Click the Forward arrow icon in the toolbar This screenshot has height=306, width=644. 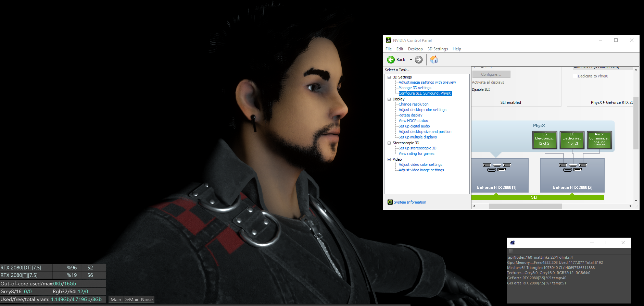click(x=419, y=60)
